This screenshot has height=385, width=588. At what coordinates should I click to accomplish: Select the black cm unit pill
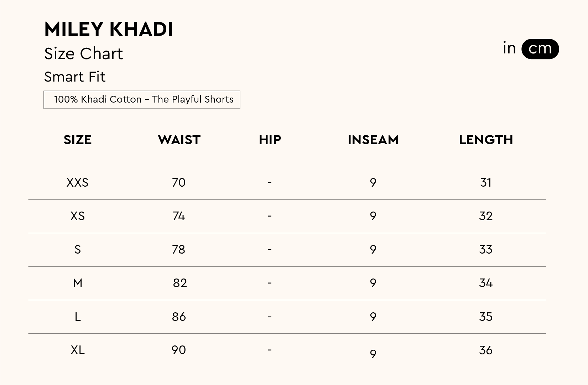coord(540,49)
